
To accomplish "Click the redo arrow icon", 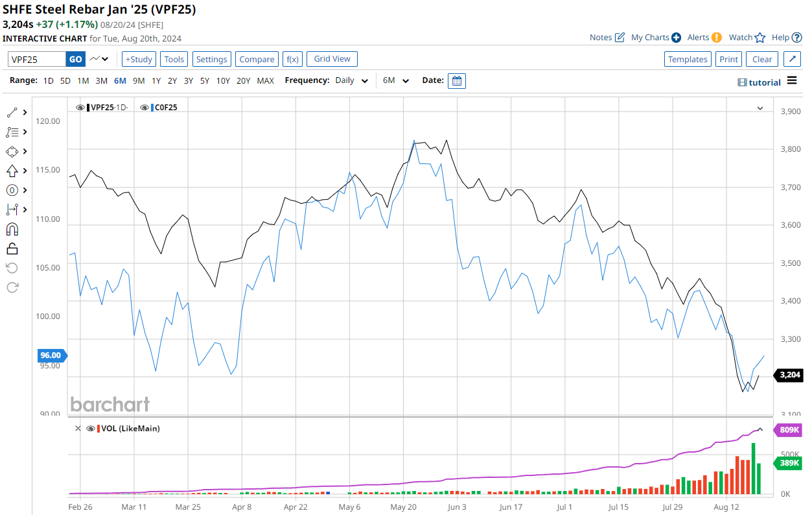I will [x=12, y=287].
